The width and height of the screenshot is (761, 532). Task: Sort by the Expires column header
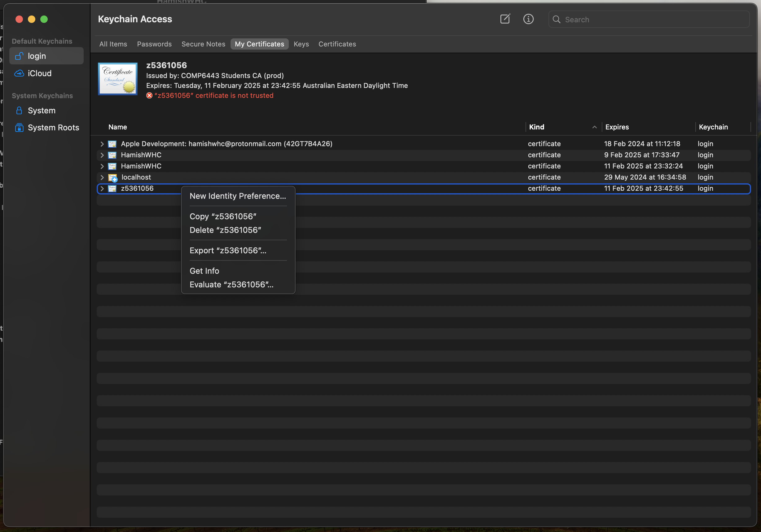pyautogui.click(x=617, y=127)
